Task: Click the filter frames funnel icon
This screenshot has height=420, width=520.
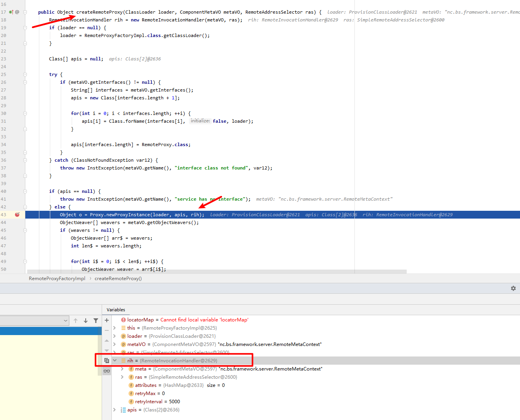Action: 96,321
